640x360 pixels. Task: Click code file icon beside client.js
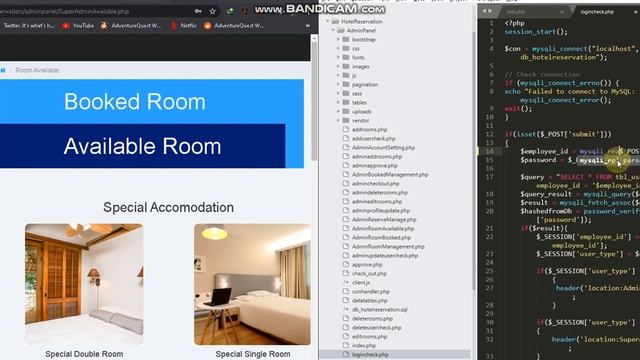(346, 282)
